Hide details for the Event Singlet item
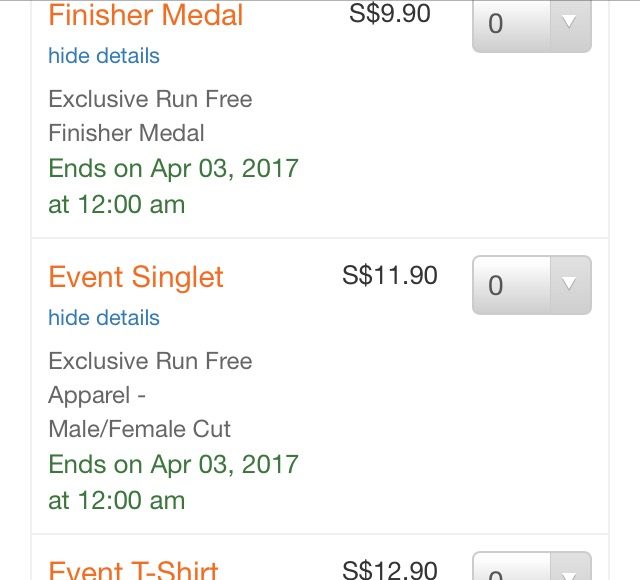The height and width of the screenshot is (580, 640). 104,318
